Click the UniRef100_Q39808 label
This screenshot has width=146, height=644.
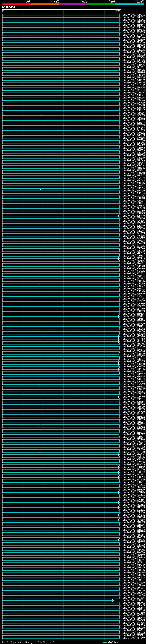click(133, 347)
